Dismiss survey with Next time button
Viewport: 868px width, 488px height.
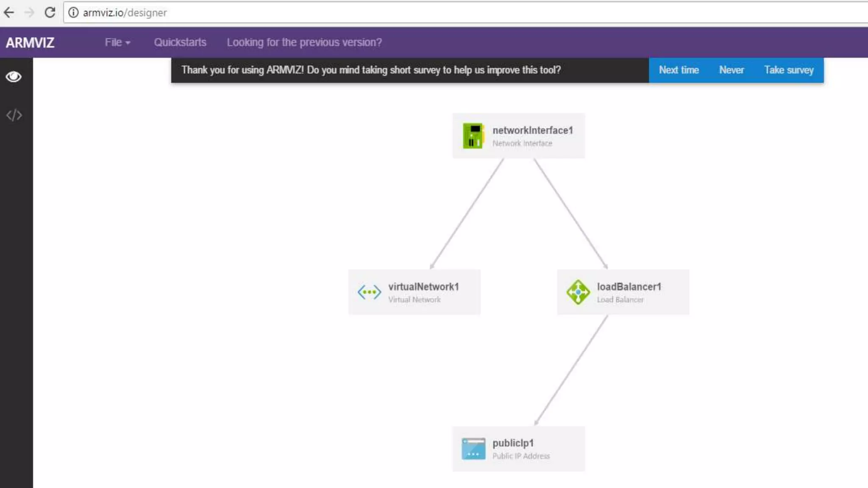tap(679, 70)
